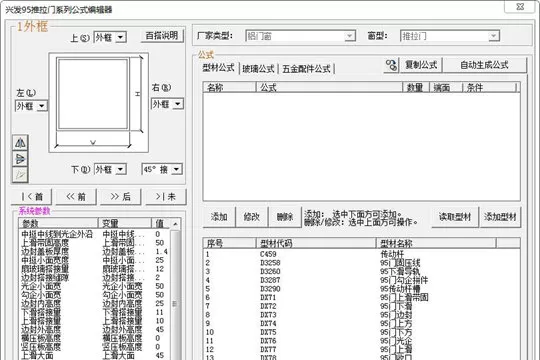Screen dimensions: 540x360
Task: Switch to the 玻璃公式 tab
Action: tap(258, 69)
